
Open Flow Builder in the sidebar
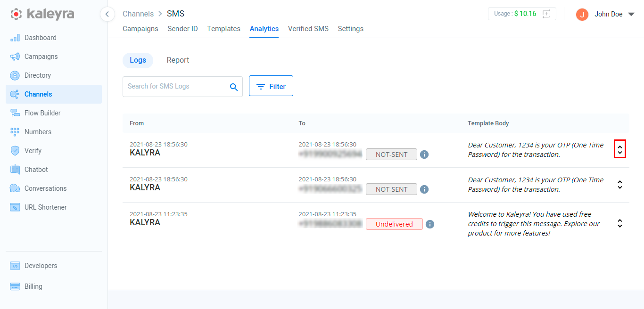click(54, 113)
